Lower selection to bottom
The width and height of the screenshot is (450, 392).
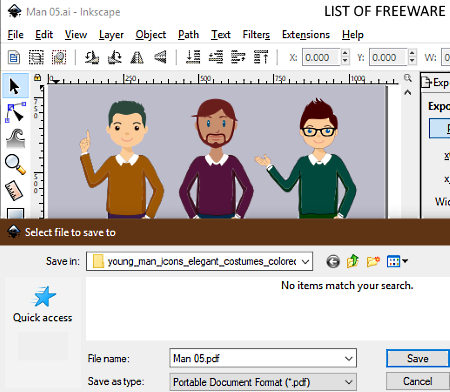193,57
